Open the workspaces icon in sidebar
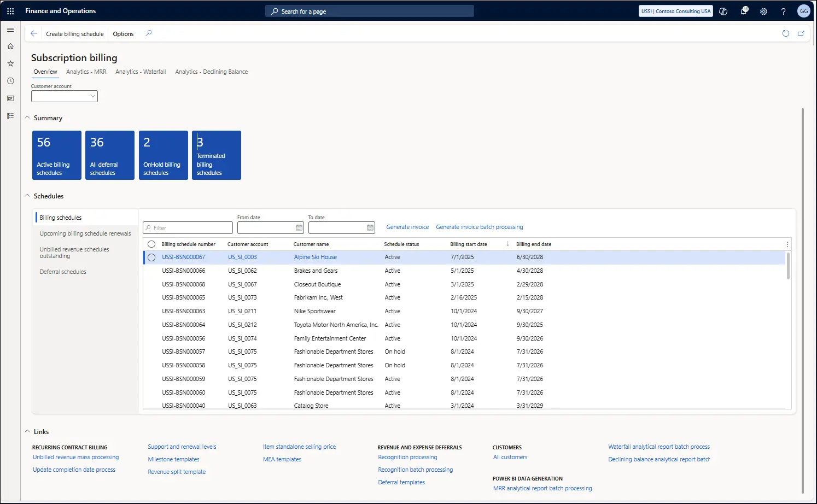Viewport: 817px width, 504px height. (x=10, y=98)
